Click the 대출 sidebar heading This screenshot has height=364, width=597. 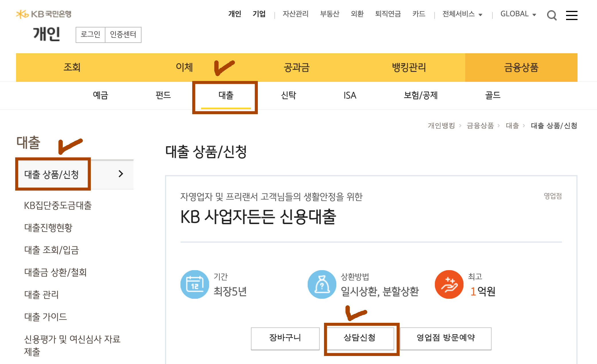(28, 143)
